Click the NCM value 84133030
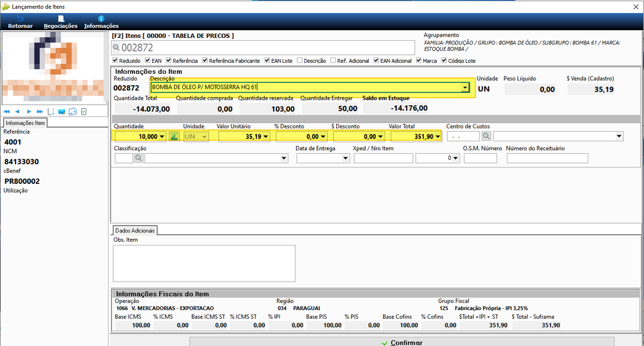Screen dimensions: 644x346 point(21,161)
